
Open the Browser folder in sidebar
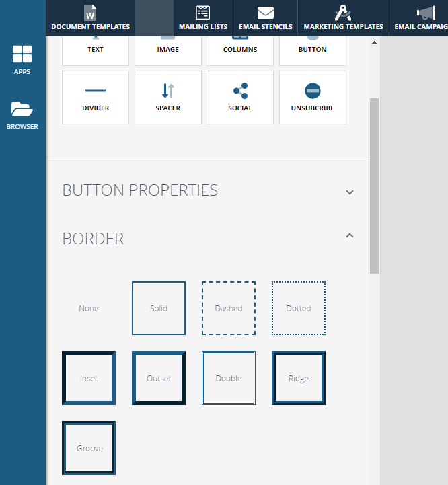(x=22, y=115)
